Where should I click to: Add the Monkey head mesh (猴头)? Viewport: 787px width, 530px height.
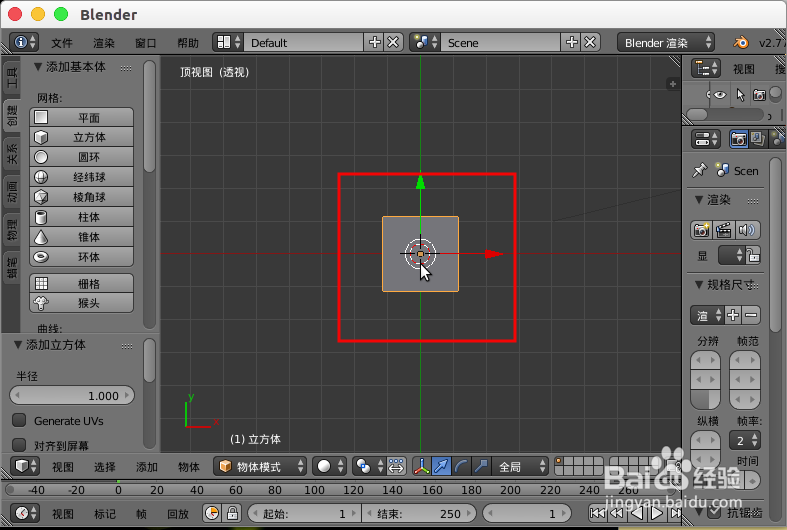pyautogui.click(x=82, y=303)
